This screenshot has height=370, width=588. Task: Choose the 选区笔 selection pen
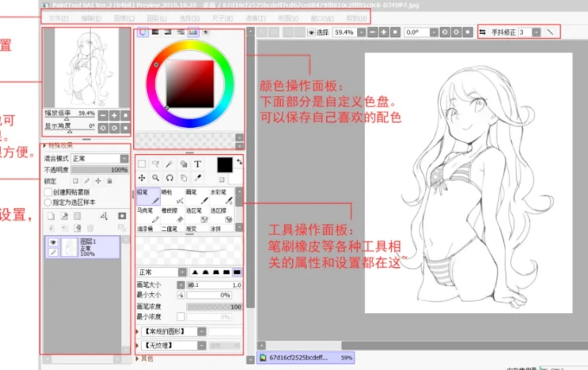[x=197, y=215]
